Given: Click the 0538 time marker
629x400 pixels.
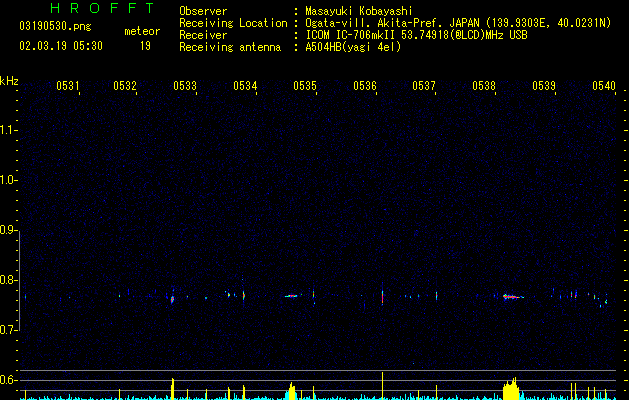Looking at the screenshot, I should 484,85.
